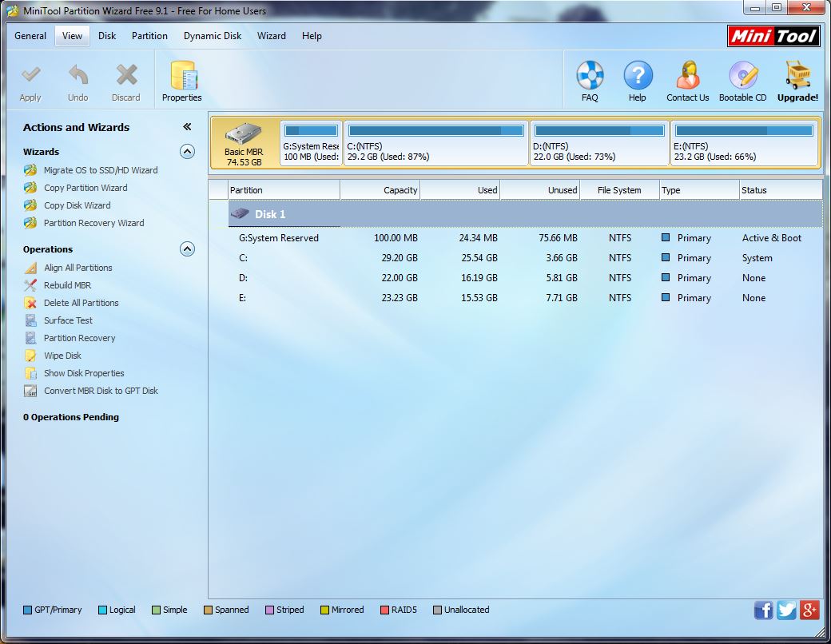831x644 pixels.
Task: Open the Google Plus social icon
Action: (809, 610)
